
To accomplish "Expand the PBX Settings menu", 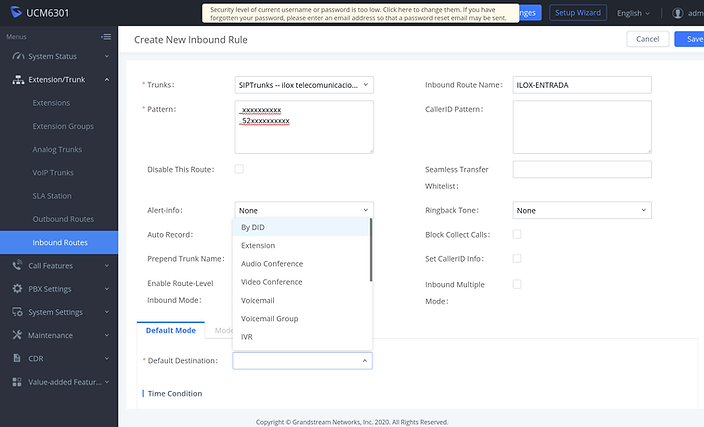I will click(x=59, y=289).
